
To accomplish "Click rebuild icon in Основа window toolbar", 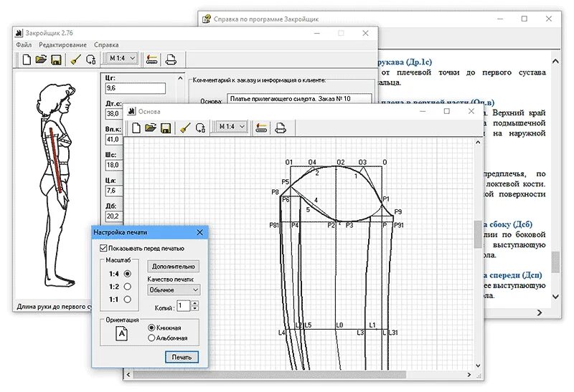I will point(200,128).
